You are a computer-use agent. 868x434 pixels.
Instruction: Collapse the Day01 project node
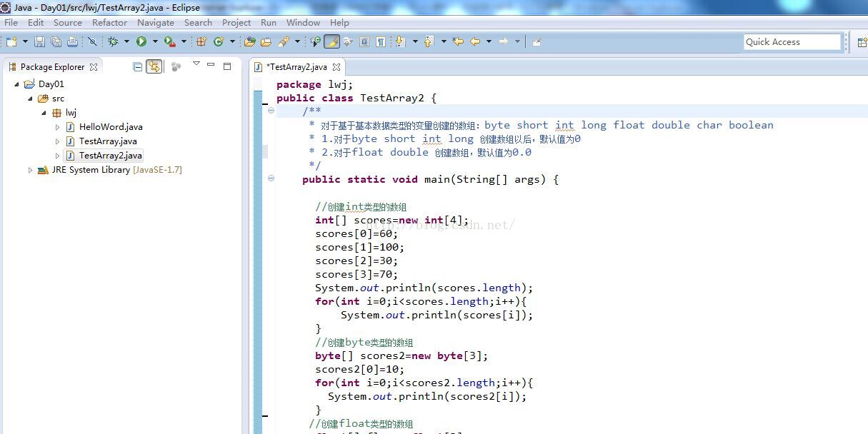pyautogui.click(x=17, y=84)
